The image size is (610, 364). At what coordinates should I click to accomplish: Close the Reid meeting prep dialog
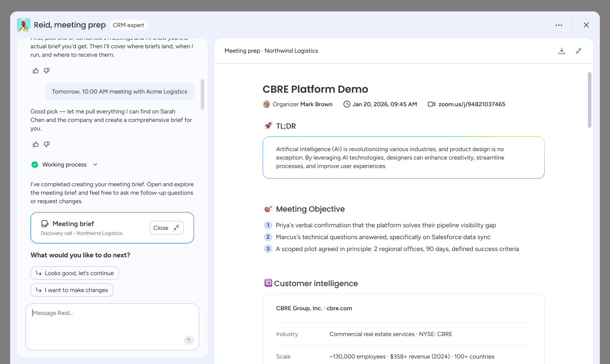(x=586, y=25)
